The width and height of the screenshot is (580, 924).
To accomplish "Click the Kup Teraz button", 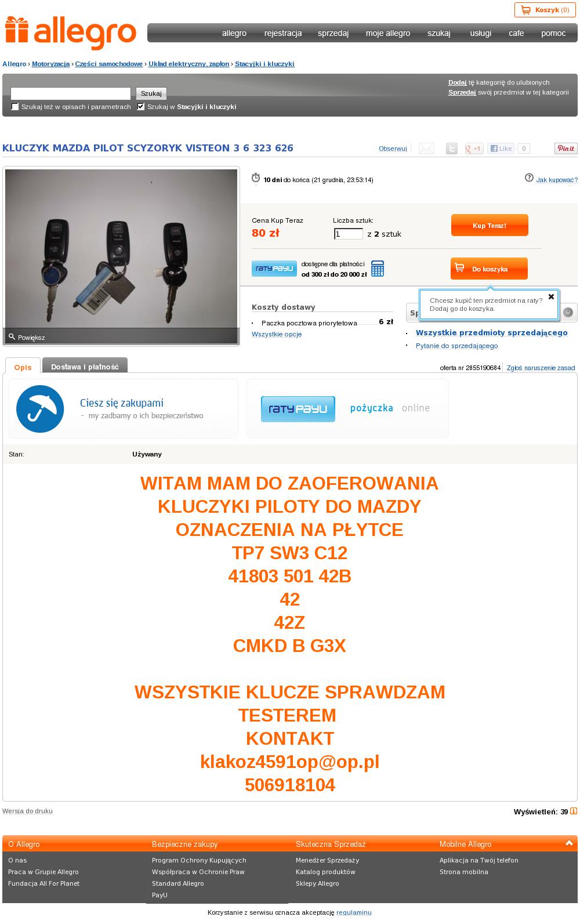I will (x=490, y=225).
